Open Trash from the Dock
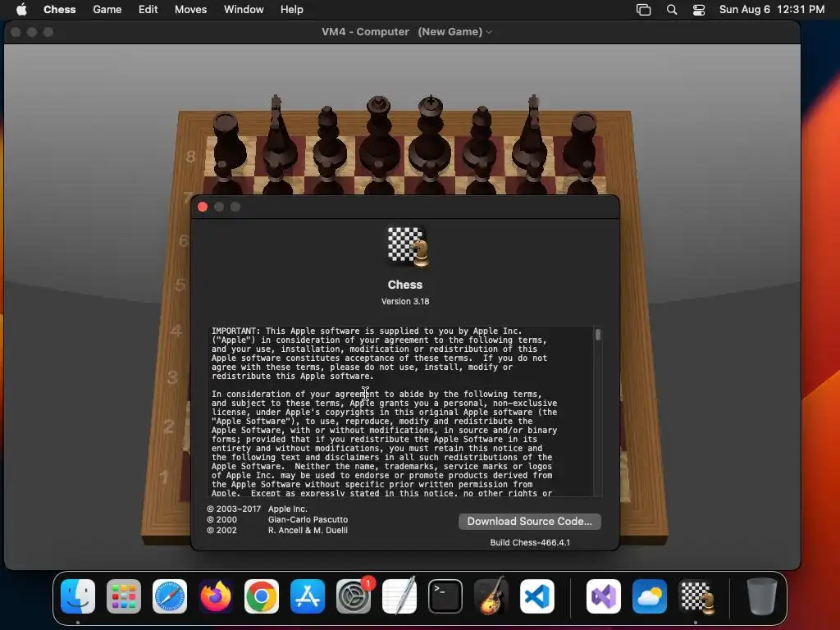This screenshot has width=840, height=630. [762, 596]
